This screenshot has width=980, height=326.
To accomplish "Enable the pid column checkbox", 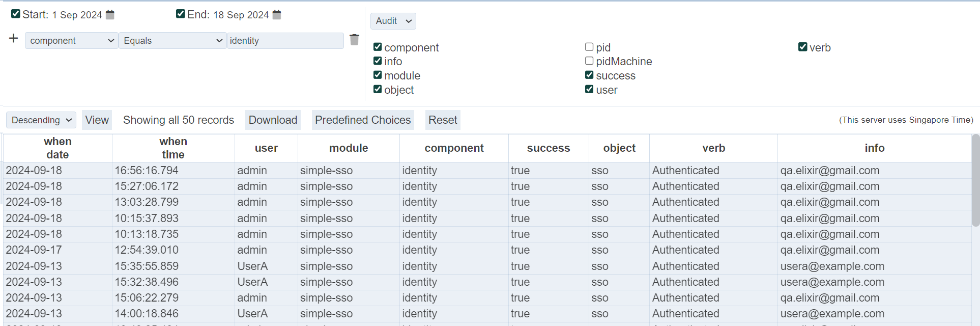I will [x=589, y=47].
